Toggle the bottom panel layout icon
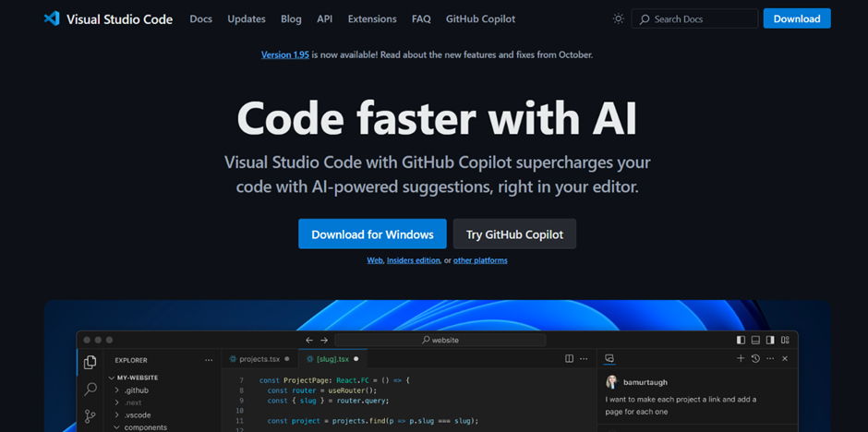868x432 pixels. tap(755, 341)
